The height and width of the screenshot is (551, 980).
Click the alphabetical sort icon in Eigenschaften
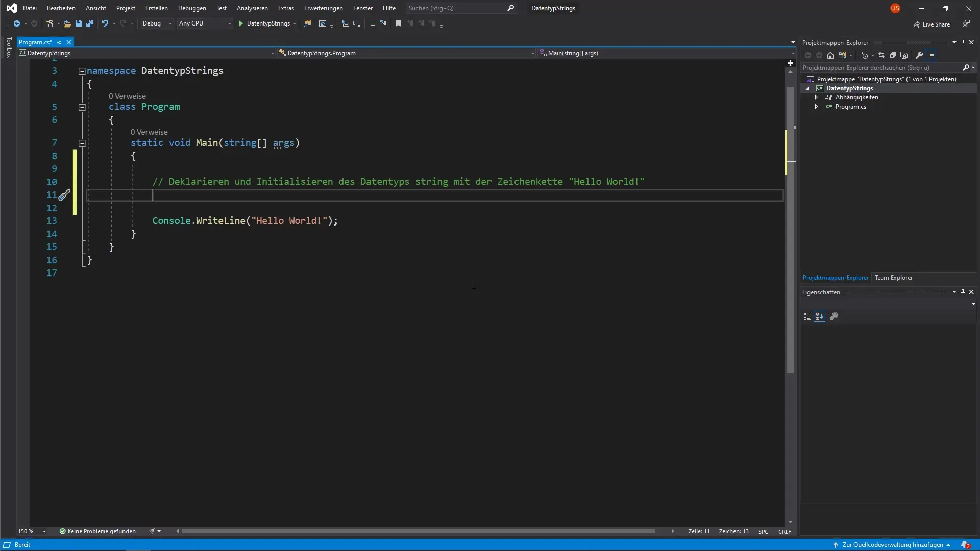[819, 316]
